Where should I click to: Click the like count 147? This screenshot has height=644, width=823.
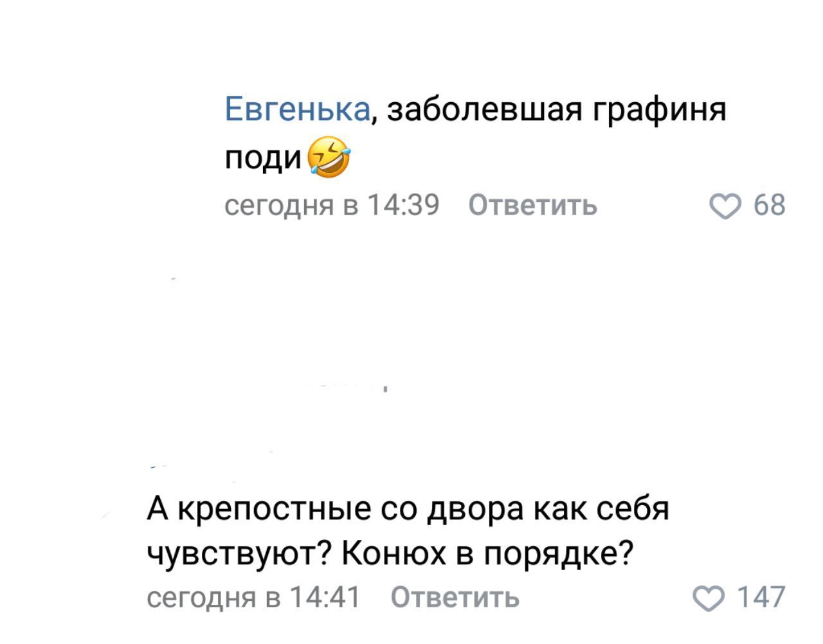(x=761, y=598)
